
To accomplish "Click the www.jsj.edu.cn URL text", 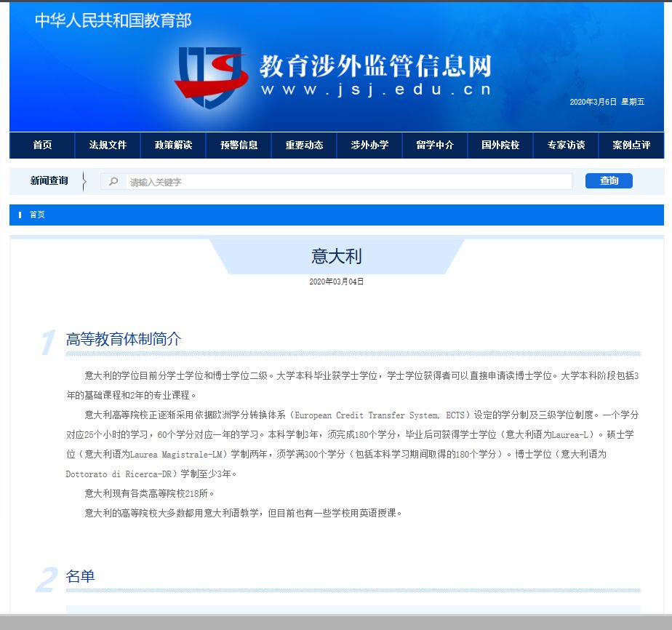I will [376, 89].
